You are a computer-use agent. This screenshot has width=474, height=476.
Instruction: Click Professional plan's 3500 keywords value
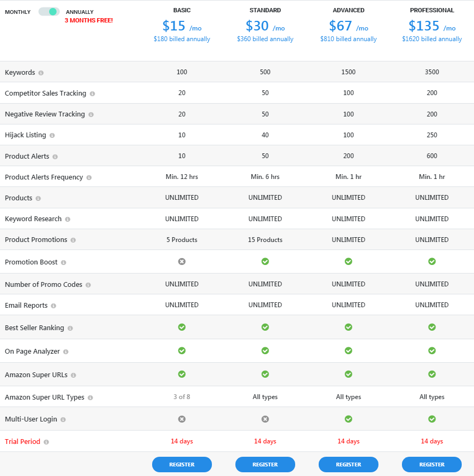432,72
